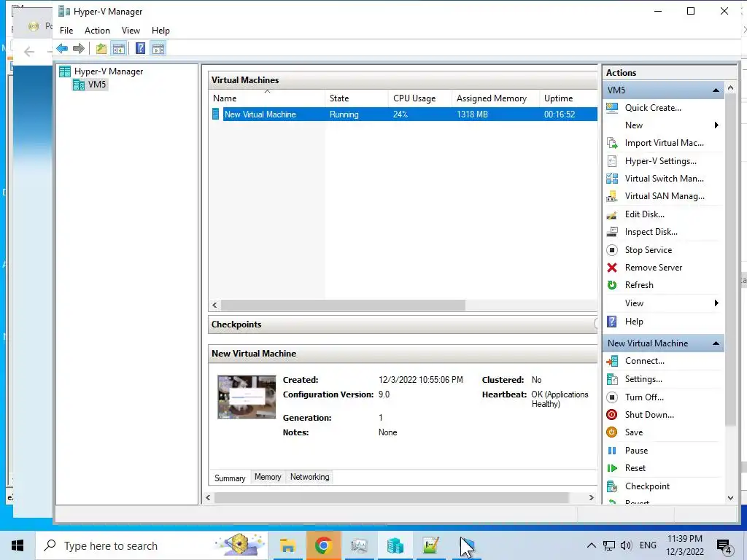The height and width of the screenshot is (560, 747).
Task: Click the green Refresh icon
Action: click(x=612, y=285)
